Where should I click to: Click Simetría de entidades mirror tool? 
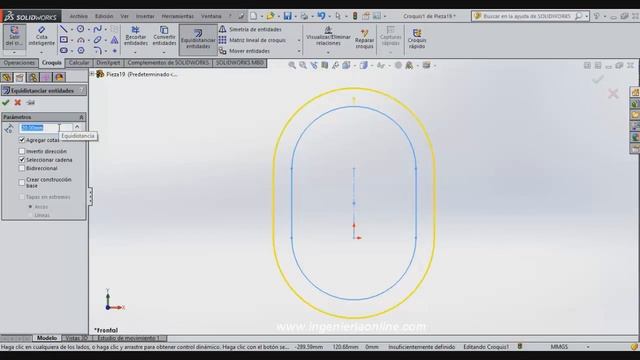(x=250, y=29)
